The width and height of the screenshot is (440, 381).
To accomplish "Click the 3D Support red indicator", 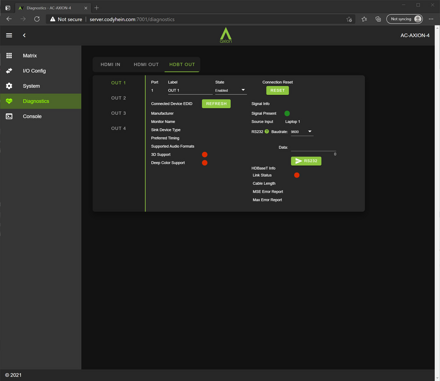I will pos(205,154).
